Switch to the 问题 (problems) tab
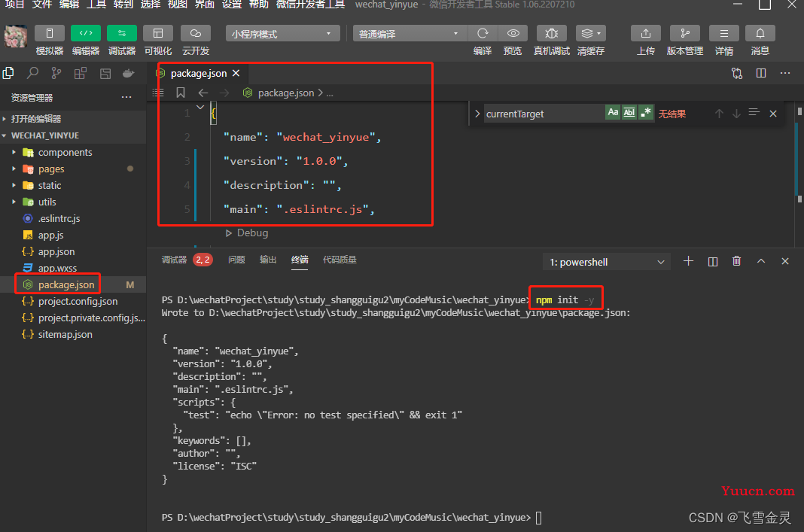The image size is (804, 532). coord(236,260)
